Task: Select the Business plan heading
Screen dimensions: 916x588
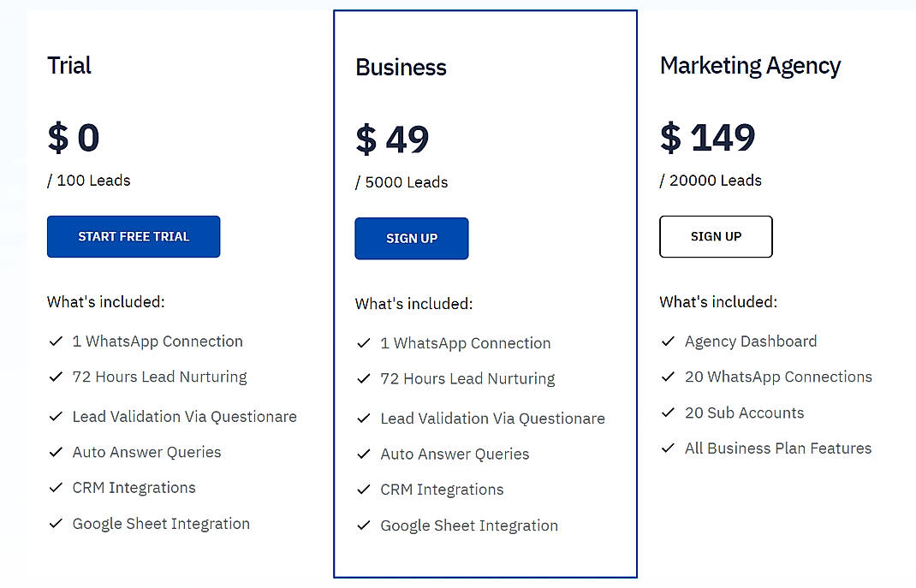Action: (401, 68)
